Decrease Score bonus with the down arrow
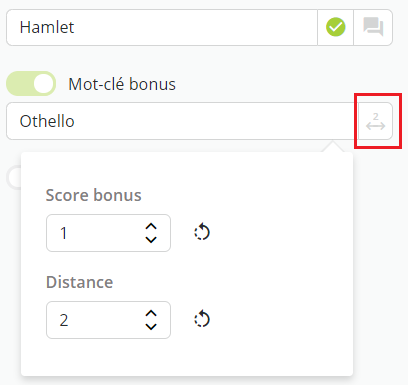 click(x=151, y=239)
